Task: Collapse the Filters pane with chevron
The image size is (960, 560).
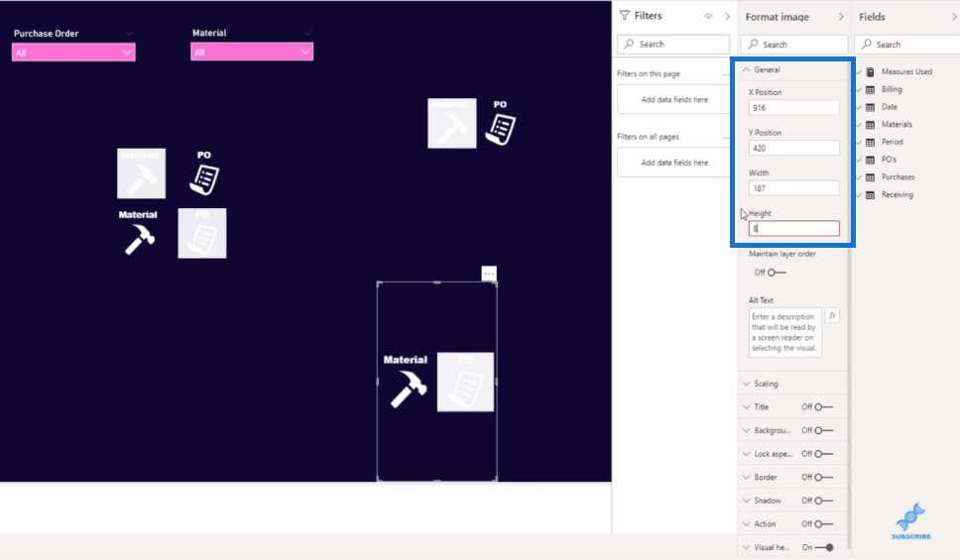Action: (727, 17)
